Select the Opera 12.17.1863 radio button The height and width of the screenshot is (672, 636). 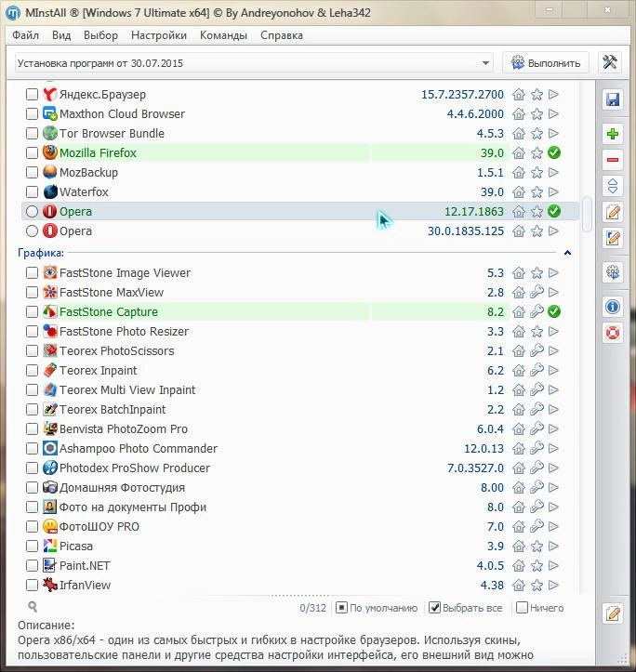[x=33, y=211]
